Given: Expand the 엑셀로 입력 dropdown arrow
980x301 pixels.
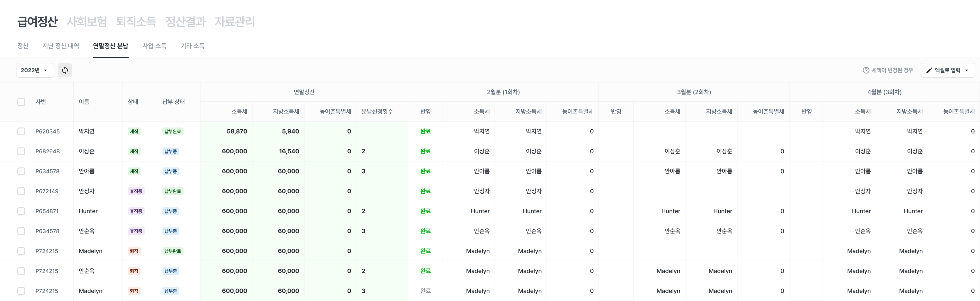Looking at the screenshot, I should [966, 70].
